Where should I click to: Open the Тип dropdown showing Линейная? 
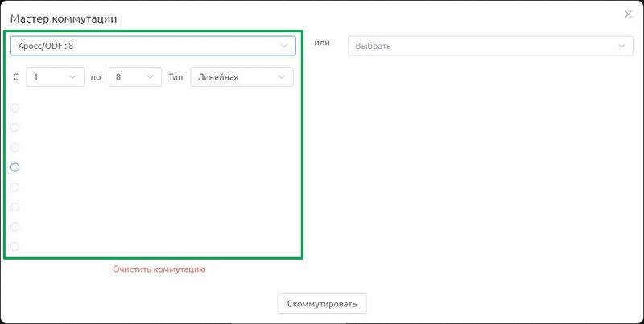(x=242, y=76)
